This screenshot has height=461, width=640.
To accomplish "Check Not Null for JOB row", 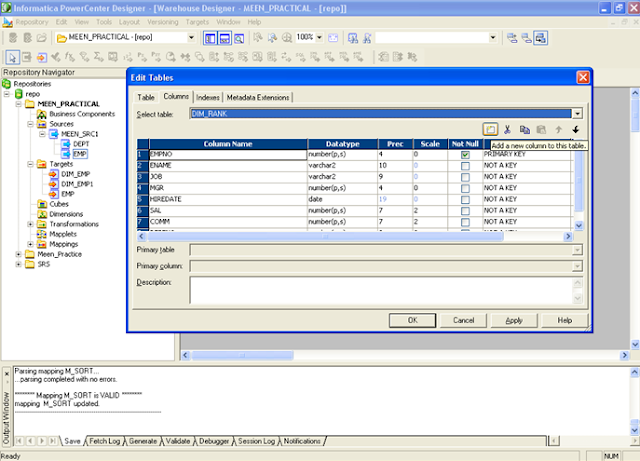I will coord(465,177).
